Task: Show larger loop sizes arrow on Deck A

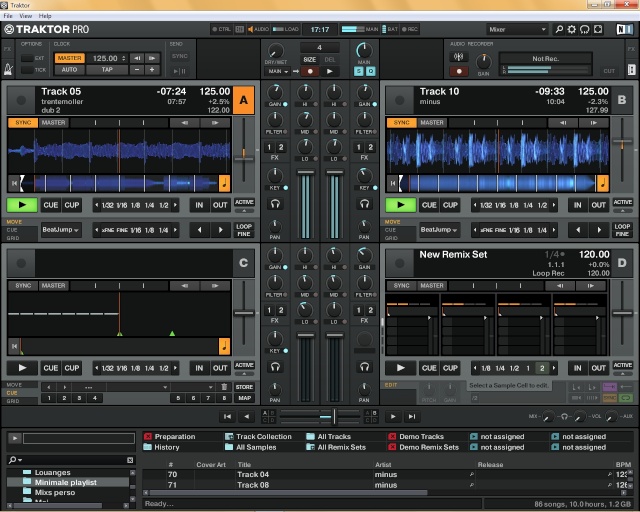Action: pos(176,205)
